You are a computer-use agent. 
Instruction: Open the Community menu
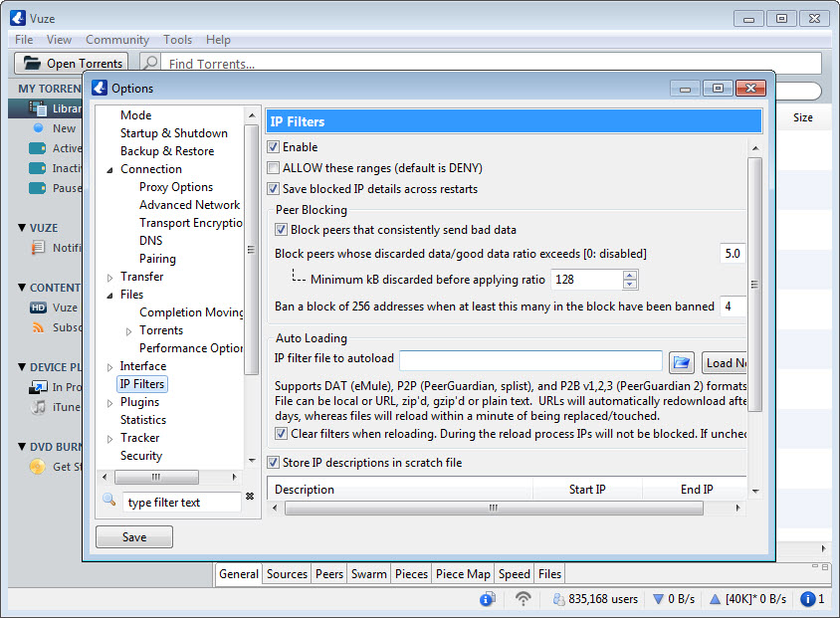tap(117, 40)
